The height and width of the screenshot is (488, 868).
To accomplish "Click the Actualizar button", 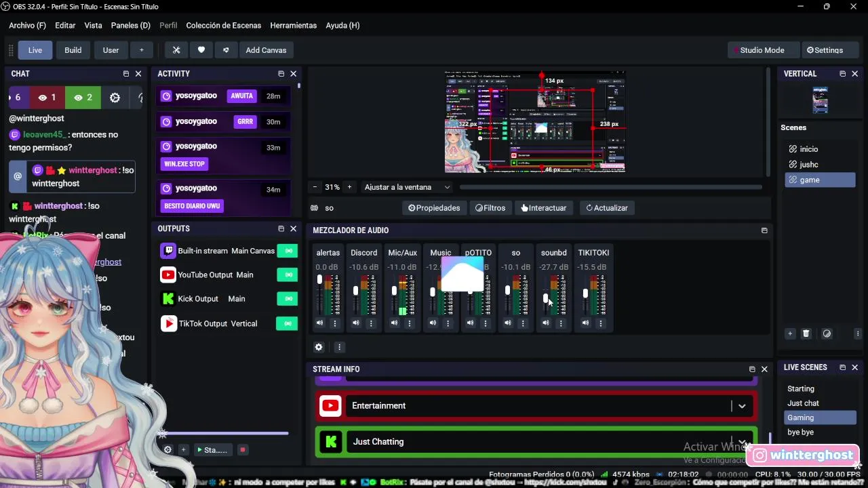I will [607, 208].
